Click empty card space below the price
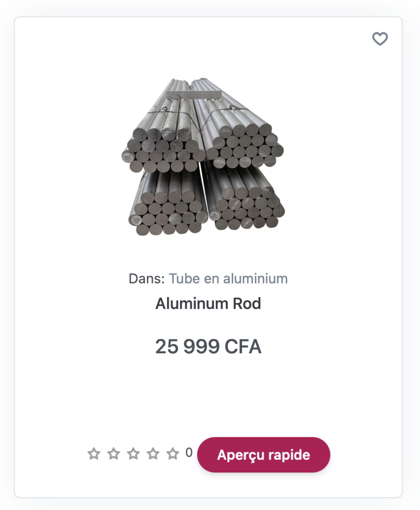420x510 pixels. [208, 394]
